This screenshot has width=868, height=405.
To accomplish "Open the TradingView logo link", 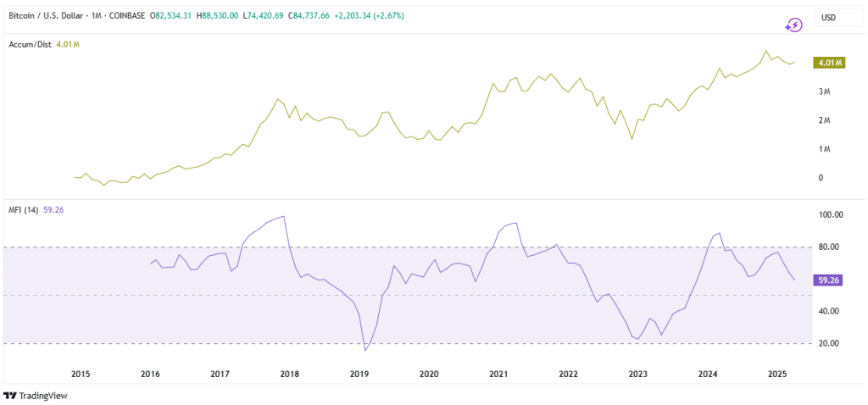I will (x=36, y=396).
